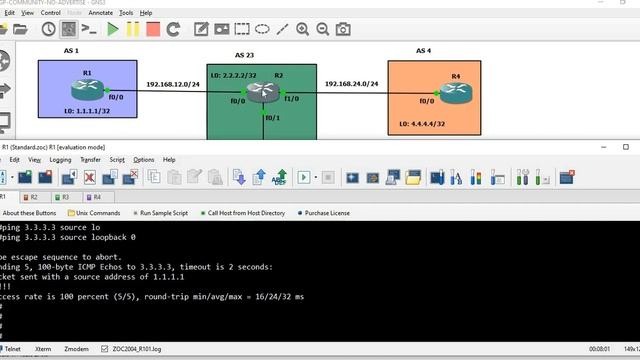Open GNS3 View menu
Image resolution: width=640 pixels, height=360 pixels.
[27, 13]
